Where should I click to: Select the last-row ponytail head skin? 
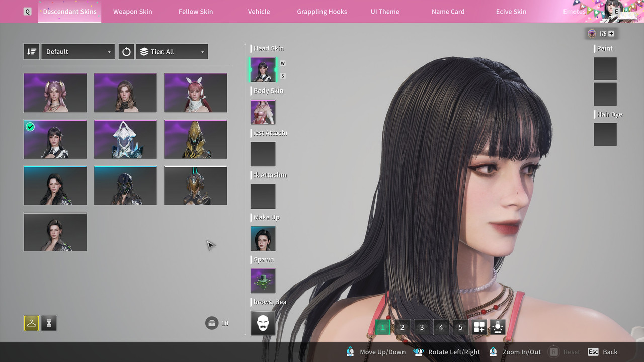coord(55,232)
